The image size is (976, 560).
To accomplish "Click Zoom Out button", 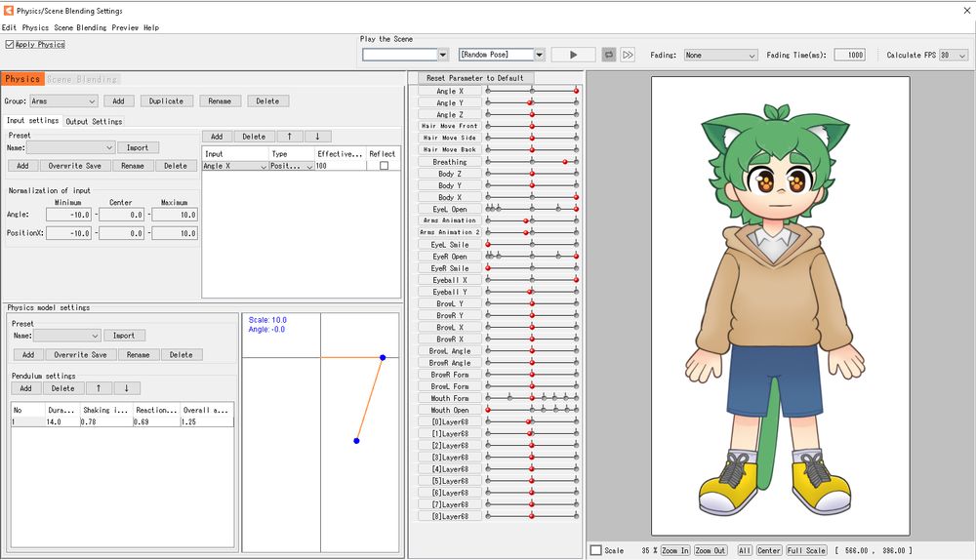I will [711, 550].
